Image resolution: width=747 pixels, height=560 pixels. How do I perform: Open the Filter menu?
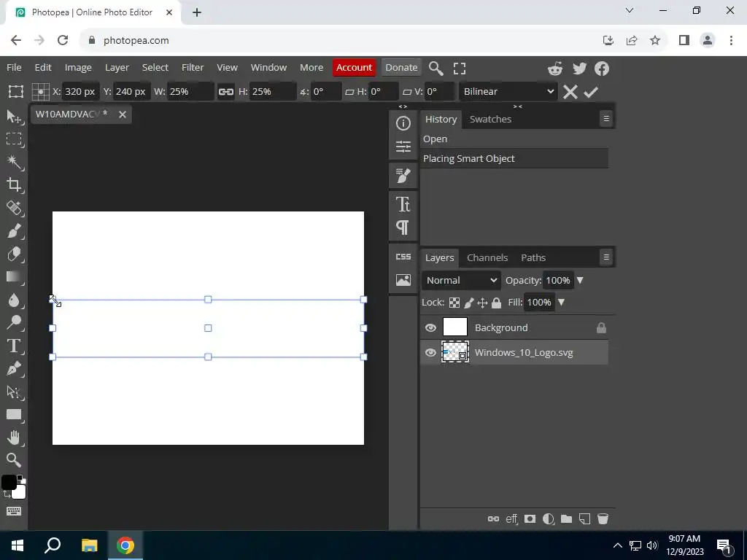pyautogui.click(x=193, y=68)
